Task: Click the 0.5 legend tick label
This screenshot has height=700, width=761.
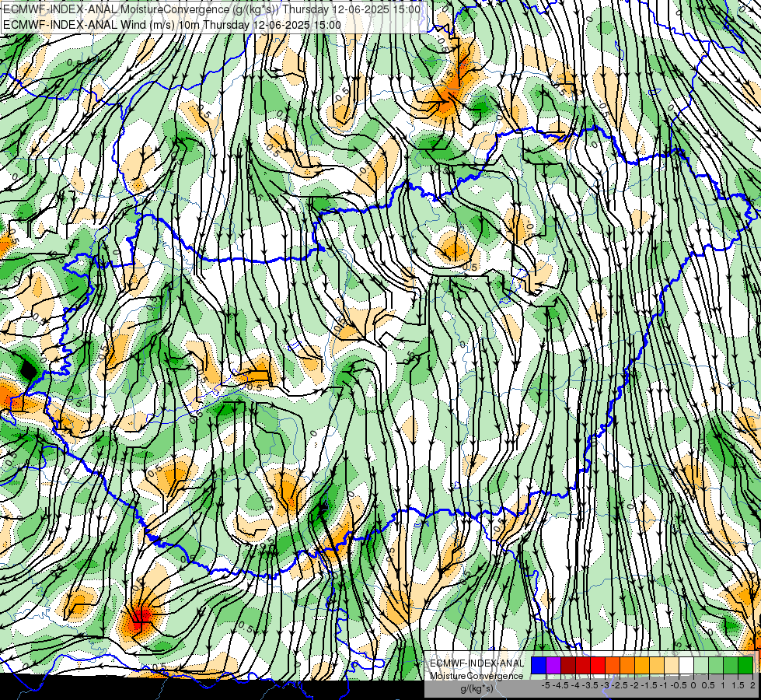Action: coord(708,685)
